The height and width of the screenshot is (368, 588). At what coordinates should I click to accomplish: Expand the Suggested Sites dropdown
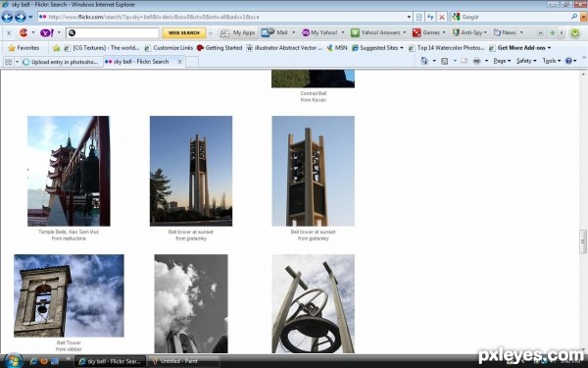[402, 48]
